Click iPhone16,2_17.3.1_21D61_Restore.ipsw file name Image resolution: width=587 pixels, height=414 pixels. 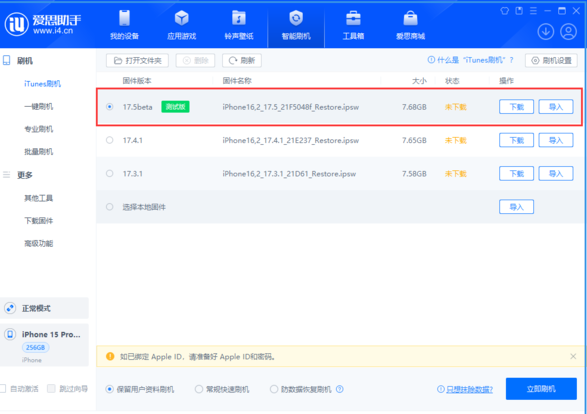[x=289, y=174]
